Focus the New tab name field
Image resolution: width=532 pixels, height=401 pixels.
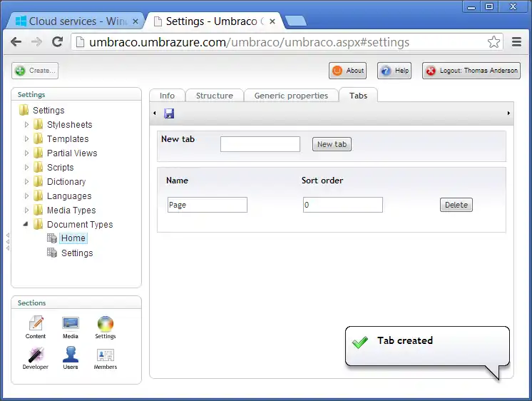coord(260,144)
